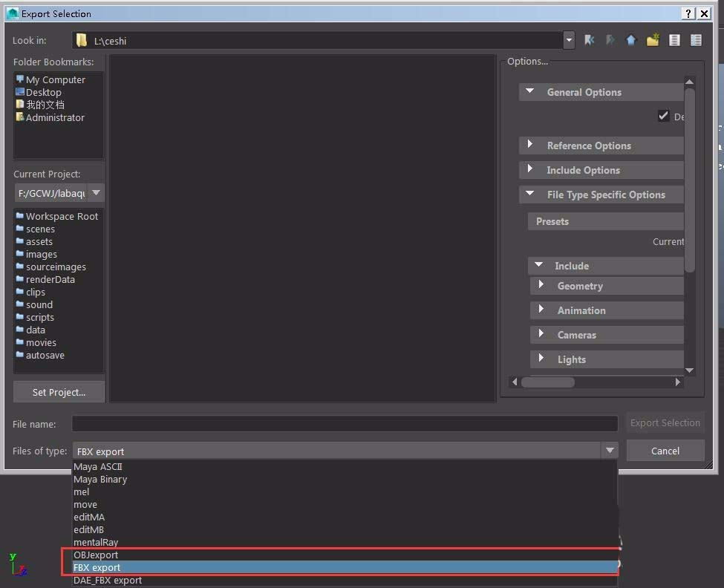Screen dimensions: 724x588
Task: Choose DAE_FBX export file type
Action: (x=107, y=580)
